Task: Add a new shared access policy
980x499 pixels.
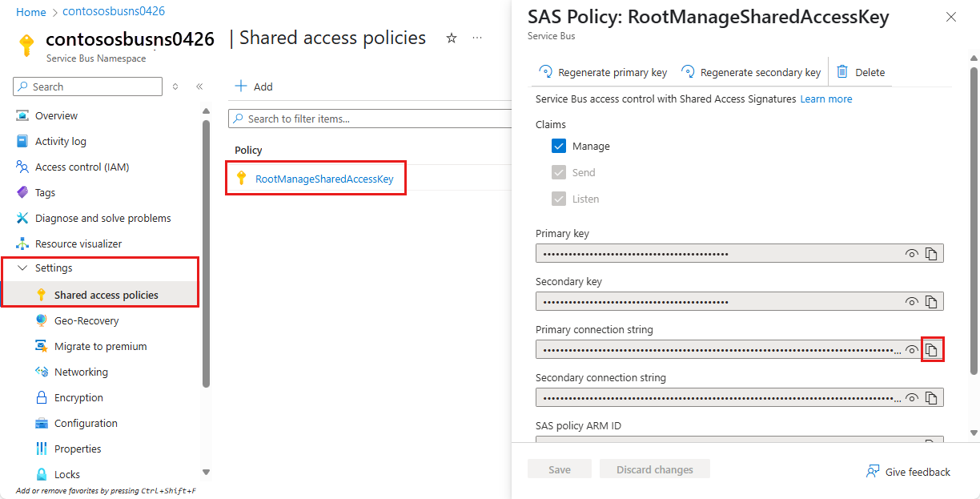Action: (254, 87)
